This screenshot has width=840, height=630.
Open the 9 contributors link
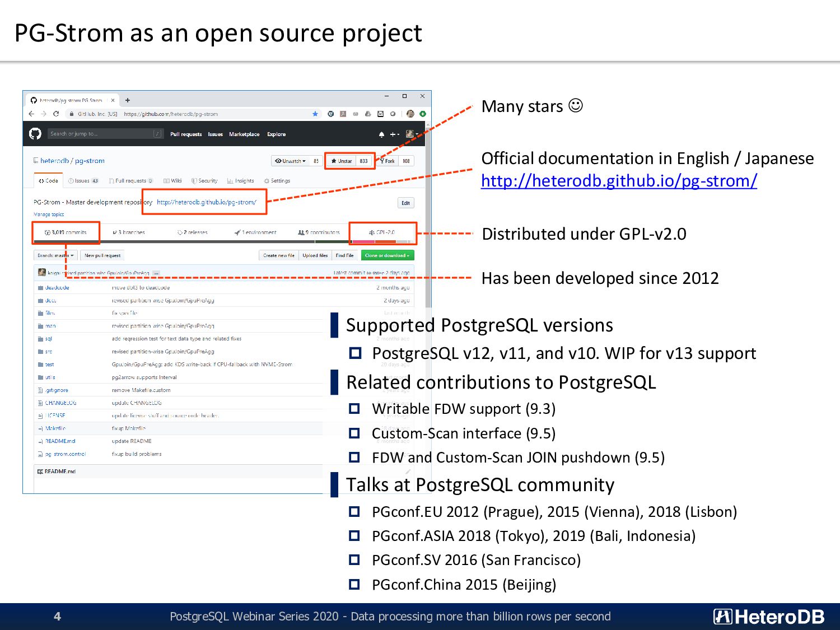(x=319, y=232)
